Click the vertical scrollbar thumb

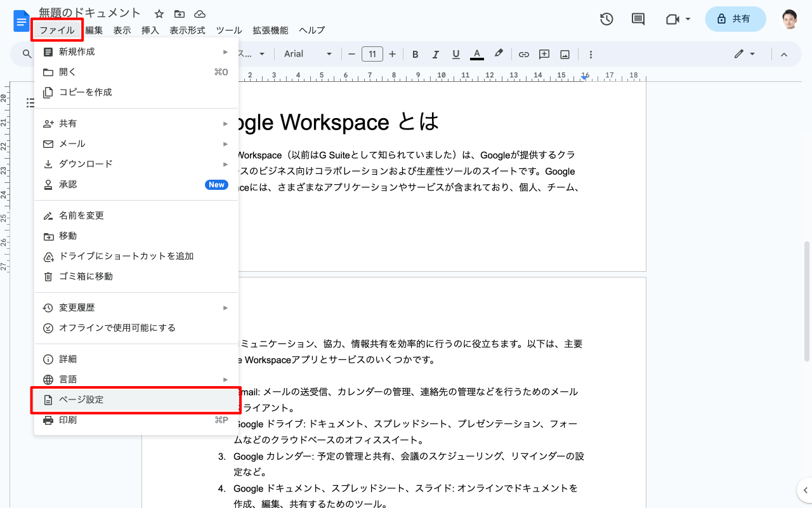point(807,301)
